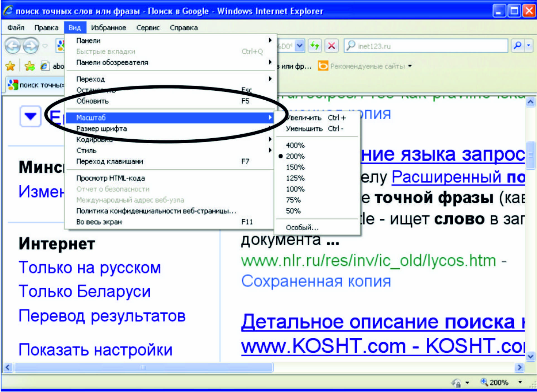Click Увеличить in the zoom submenu
The width and height of the screenshot is (537, 392).
point(317,118)
